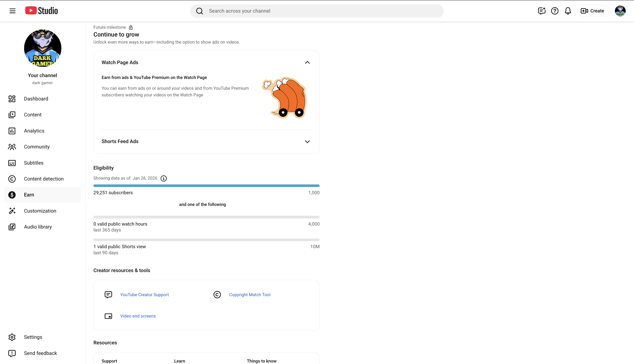Open the hamburger navigation menu
Viewport: 634px width, 364px height.
click(12, 11)
